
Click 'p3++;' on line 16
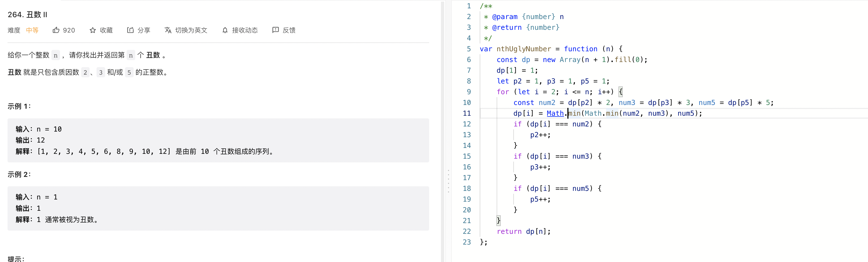coord(540,167)
